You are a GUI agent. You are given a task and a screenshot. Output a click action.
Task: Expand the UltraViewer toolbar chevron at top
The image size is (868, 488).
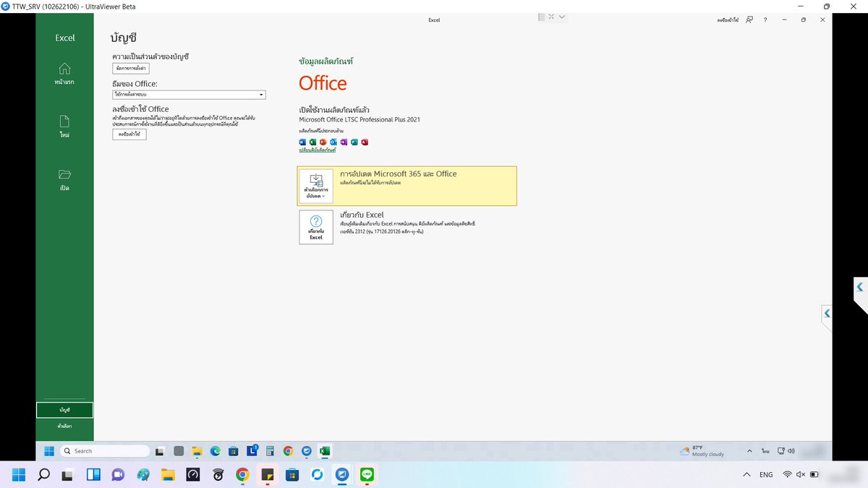pyautogui.click(x=562, y=17)
